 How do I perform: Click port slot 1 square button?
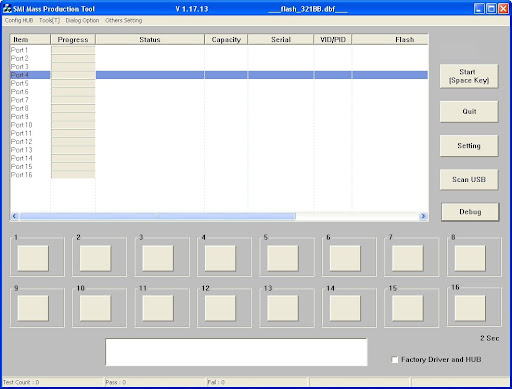(x=33, y=258)
